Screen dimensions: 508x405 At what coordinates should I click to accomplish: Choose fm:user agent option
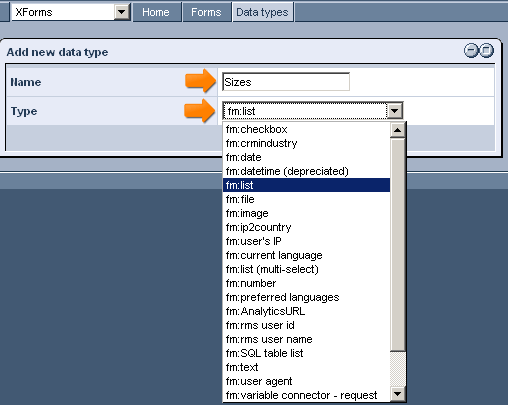click(306, 381)
